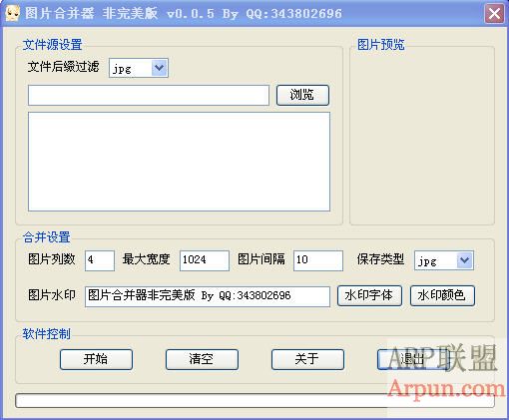This screenshot has width=509, height=420.
Task: Clear the list with 清空 button
Action: click(x=202, y=359)
